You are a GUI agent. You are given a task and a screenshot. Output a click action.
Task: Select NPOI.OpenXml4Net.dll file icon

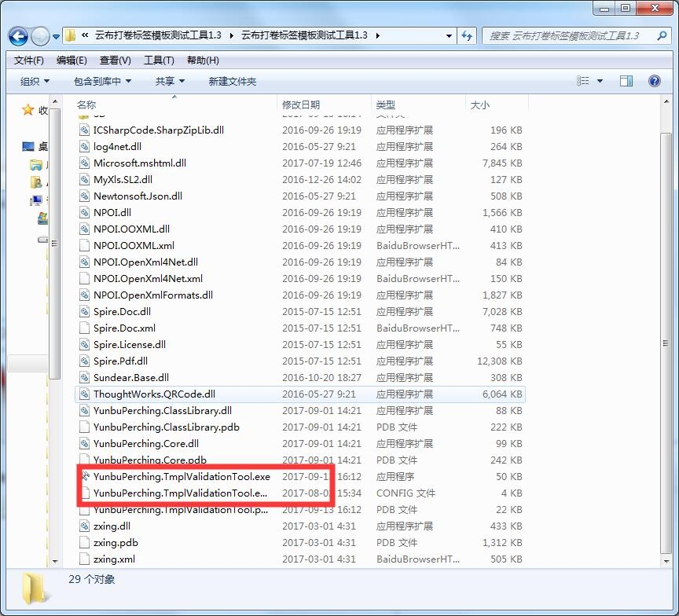(x=84, y=262)
